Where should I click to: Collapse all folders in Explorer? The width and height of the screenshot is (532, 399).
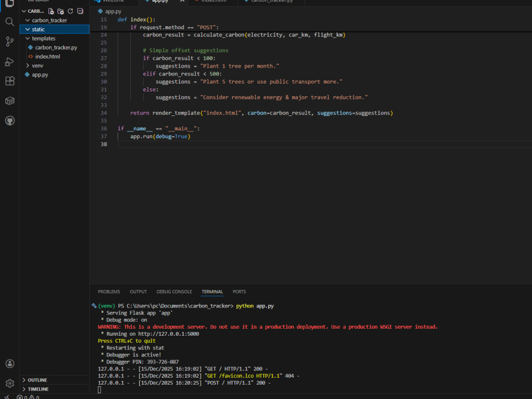80,11
